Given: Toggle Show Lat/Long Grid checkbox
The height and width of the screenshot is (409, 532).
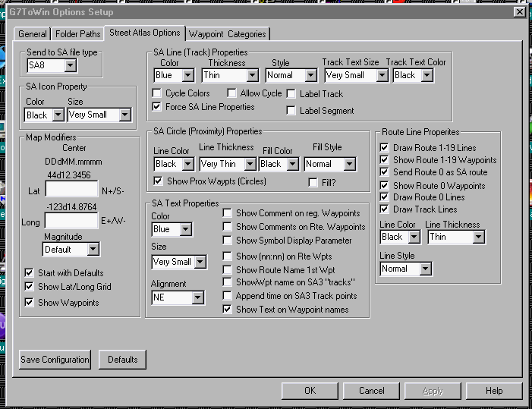Looking at the screenshot, I should tap(30, 287).
